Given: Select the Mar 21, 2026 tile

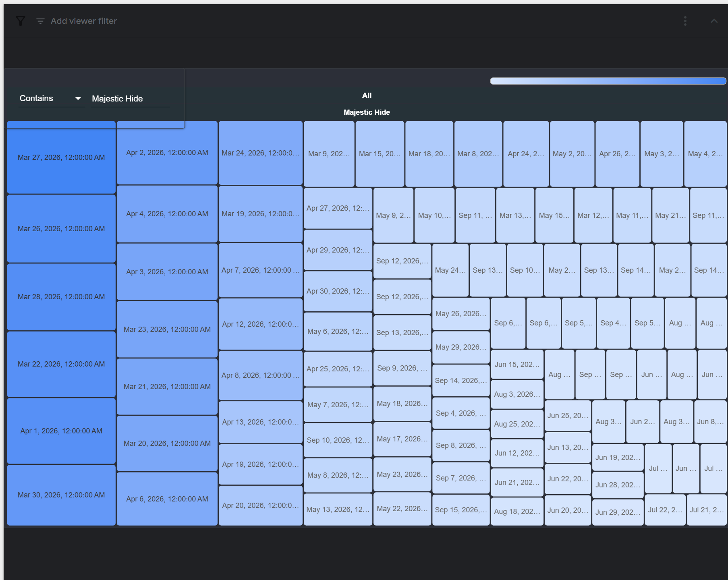Looking at the screenshot, I should (x=167, y=387).
